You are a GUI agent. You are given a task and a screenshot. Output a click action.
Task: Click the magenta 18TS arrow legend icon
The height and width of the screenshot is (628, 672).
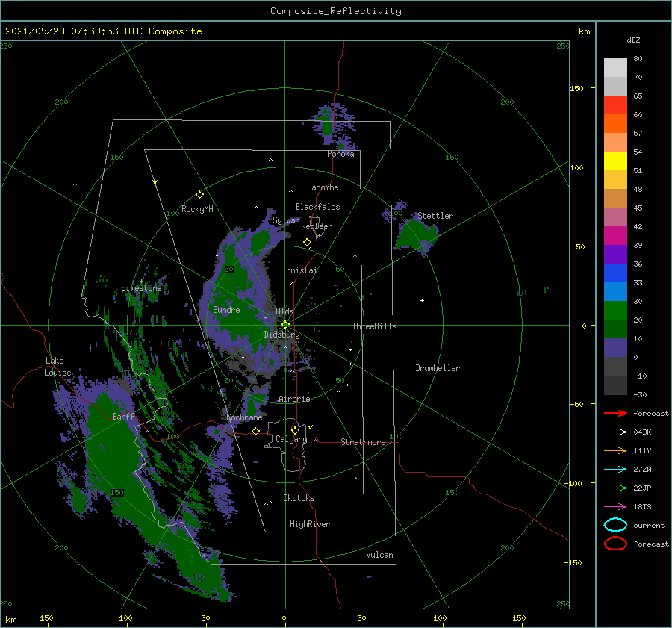615,507
